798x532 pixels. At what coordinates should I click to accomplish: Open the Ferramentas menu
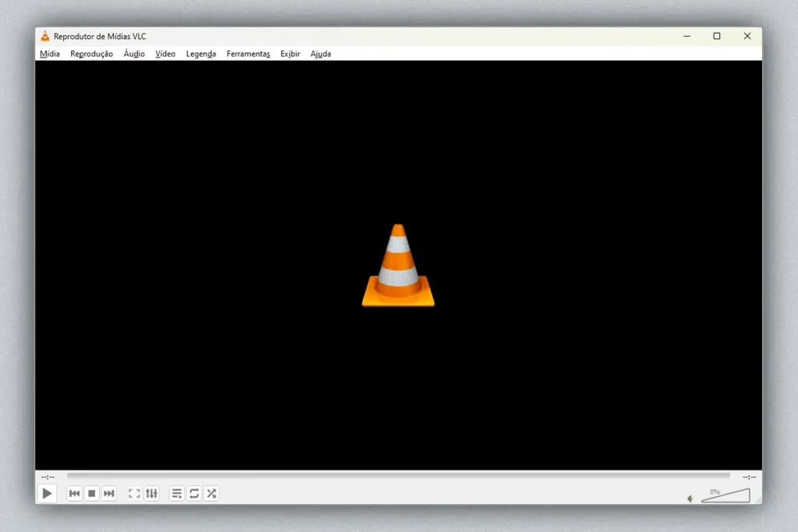point(249,54)
